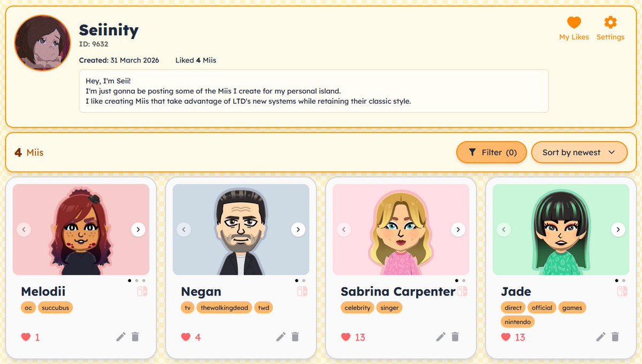Click Created: 31 March 2026 text
The image size is (642, 364).
(x=119, y=60)
